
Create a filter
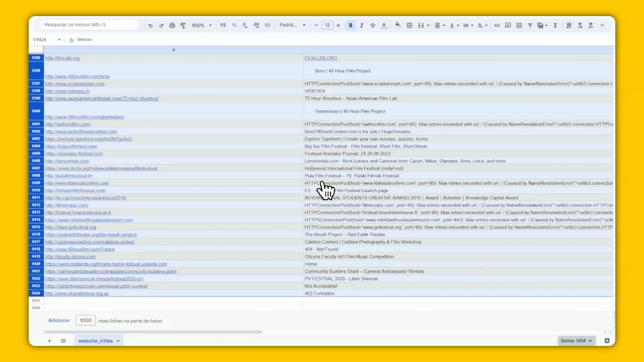[x=530, y=25]
